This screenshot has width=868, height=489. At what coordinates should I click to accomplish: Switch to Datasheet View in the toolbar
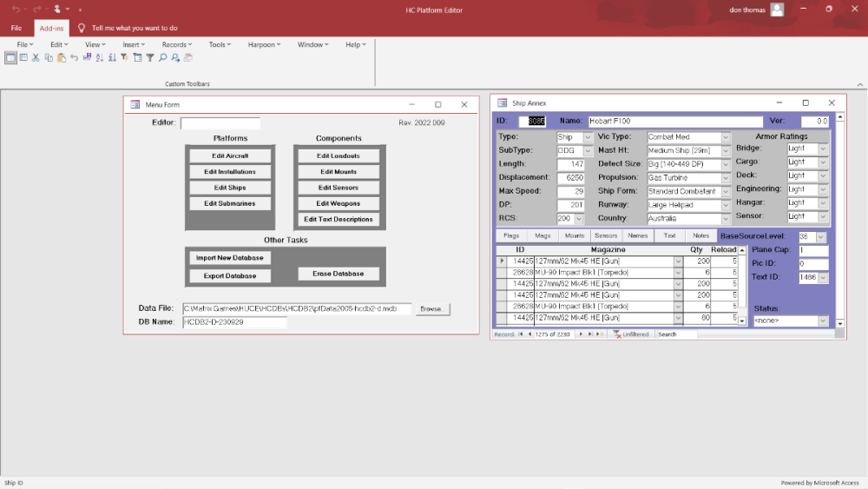[x=23, y=57]
